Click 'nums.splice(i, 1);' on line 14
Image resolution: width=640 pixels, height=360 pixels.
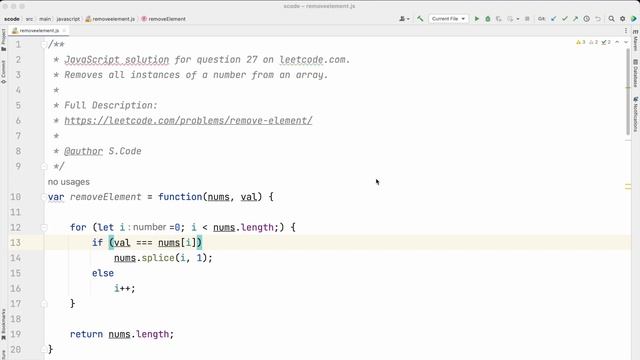tap(163, 258)
